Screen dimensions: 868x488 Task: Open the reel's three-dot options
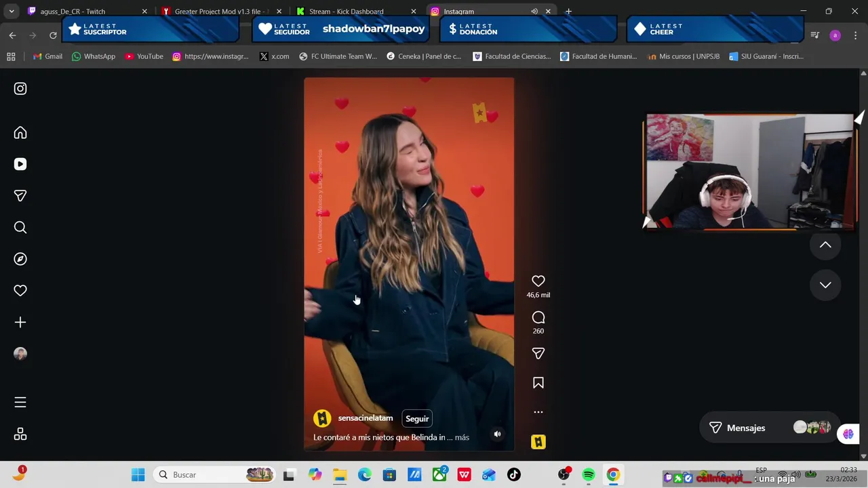coord(538,412)
